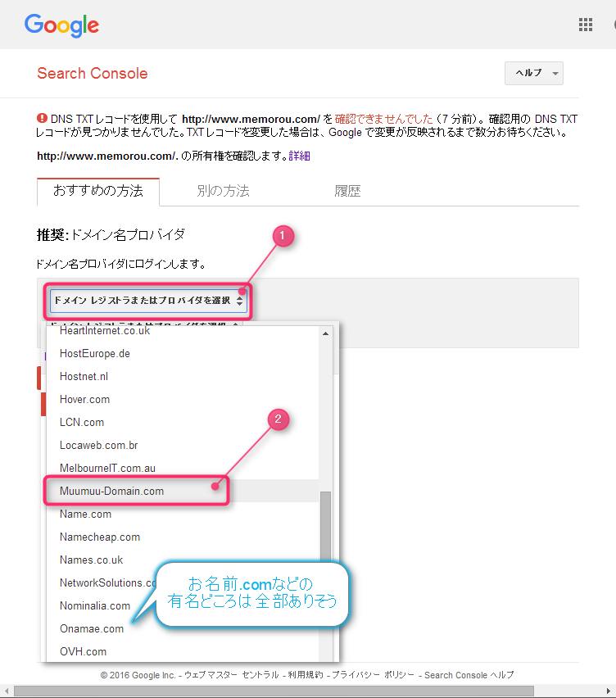
Task: Click the horizontal scrollbar left arrow
Action: 7,691
